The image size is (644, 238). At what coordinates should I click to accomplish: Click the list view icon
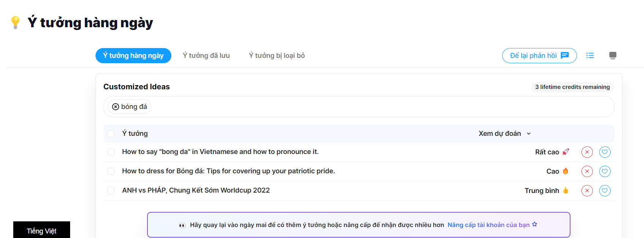pyautogui.click(x=590, y=56)
